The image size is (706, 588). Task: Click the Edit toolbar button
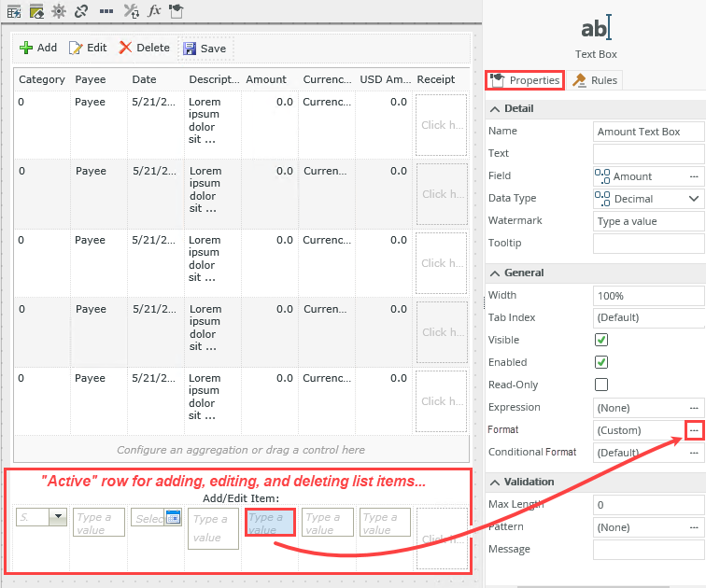88,48
